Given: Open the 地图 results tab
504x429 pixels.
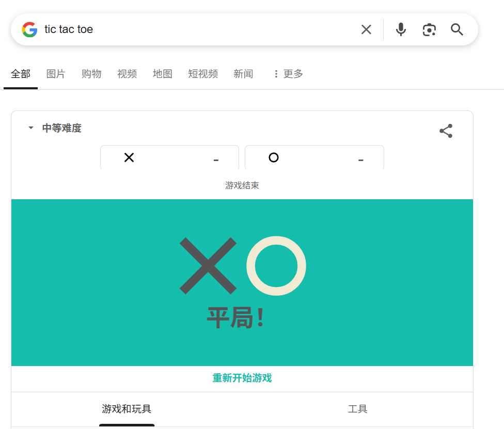Looking at the screenshot, I should (x=162, y=74).
